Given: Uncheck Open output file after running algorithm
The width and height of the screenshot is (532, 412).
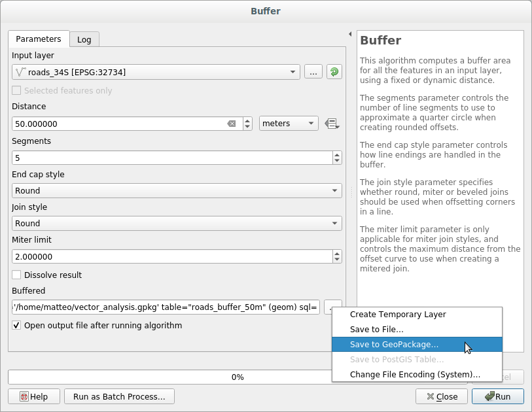Looking at the screenshot, I should (x=17, y=325).
